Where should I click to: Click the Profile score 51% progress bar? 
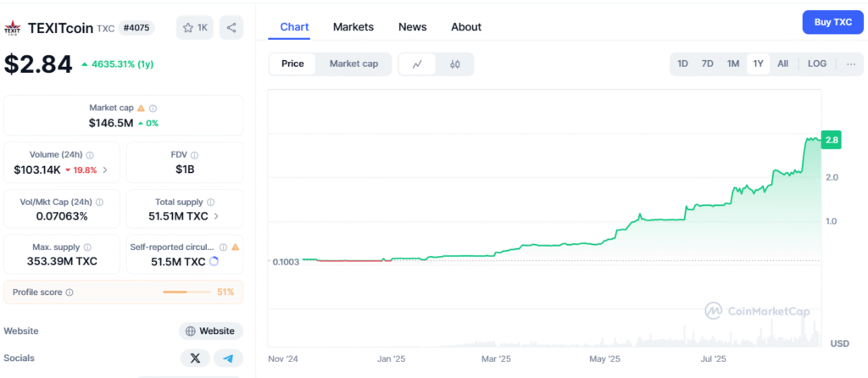187,292
